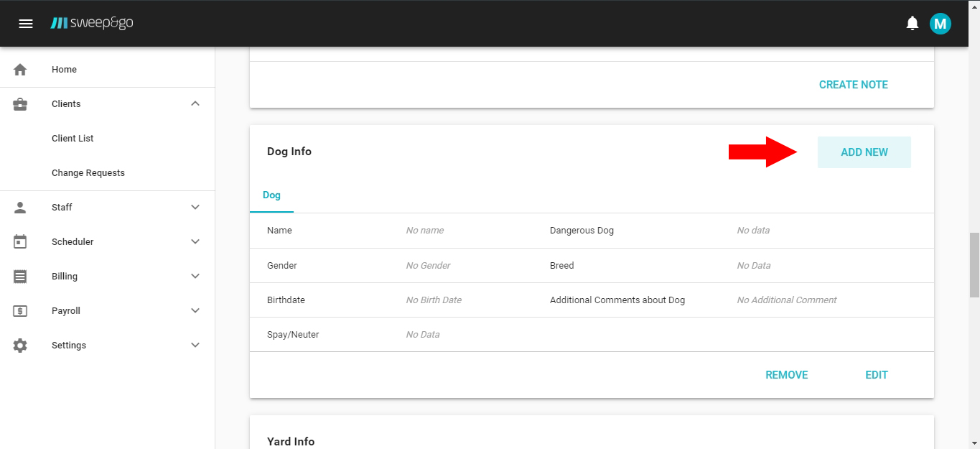Collapse the Clients section
The image size is (980, 449).
tap(195, 103)
